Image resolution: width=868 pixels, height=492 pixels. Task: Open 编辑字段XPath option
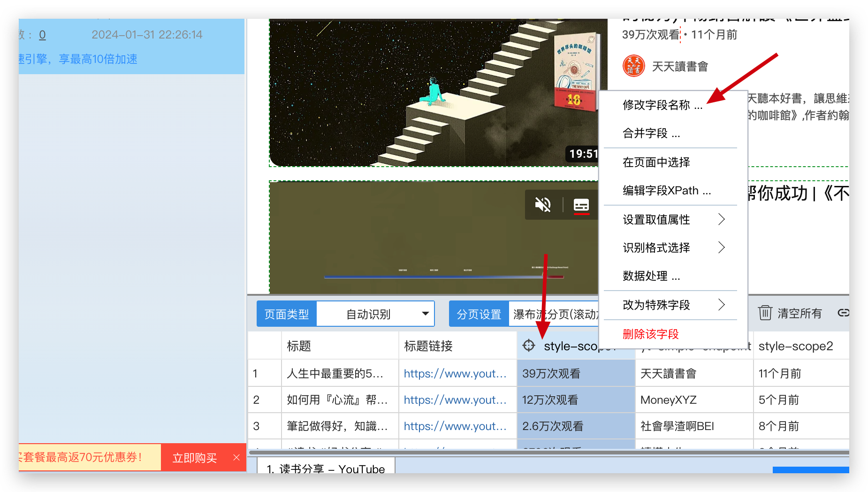(666, 191)
